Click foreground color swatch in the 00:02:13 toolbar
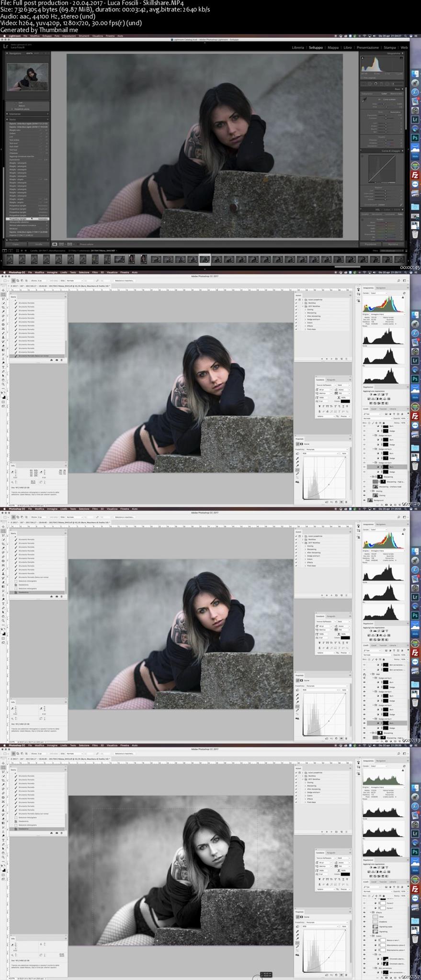Screen dimensions: 421x980 2,632
